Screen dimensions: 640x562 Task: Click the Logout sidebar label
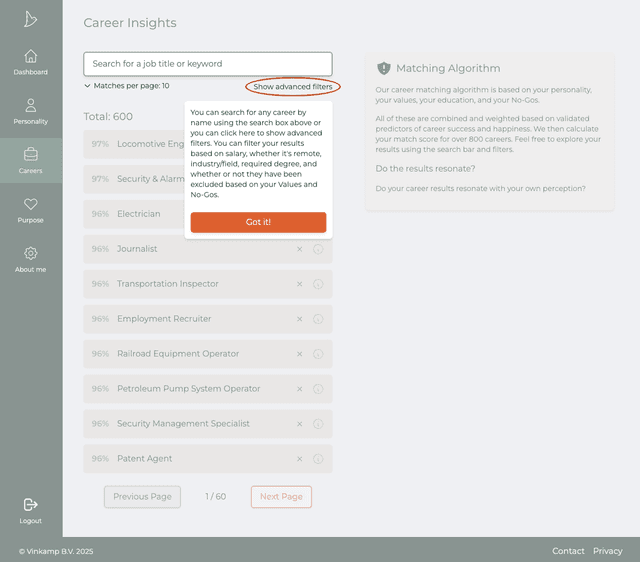pyautogui.click(x=31, y=521)
